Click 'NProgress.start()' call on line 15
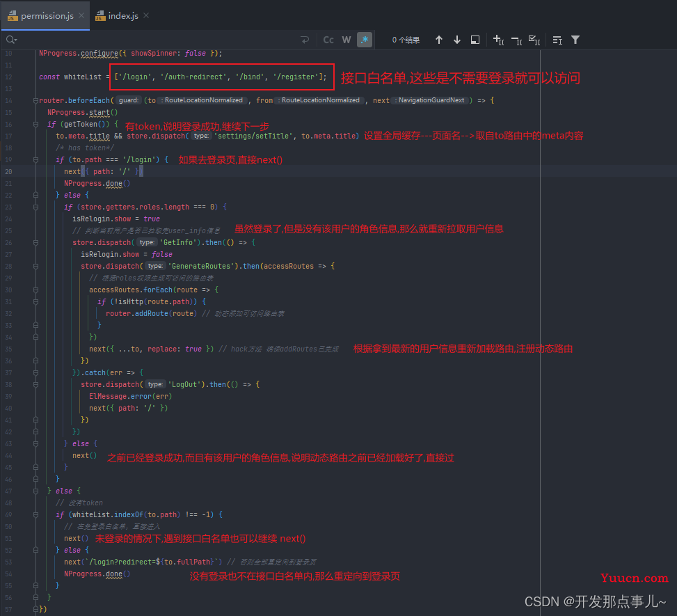This screenshot has width=677, height=616. pos(82,112)
